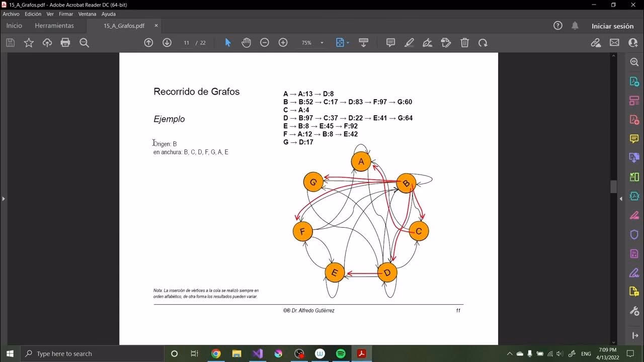Add the document to favorites with the star
This screenshot has height=362, width=644.
click(29, 43)
